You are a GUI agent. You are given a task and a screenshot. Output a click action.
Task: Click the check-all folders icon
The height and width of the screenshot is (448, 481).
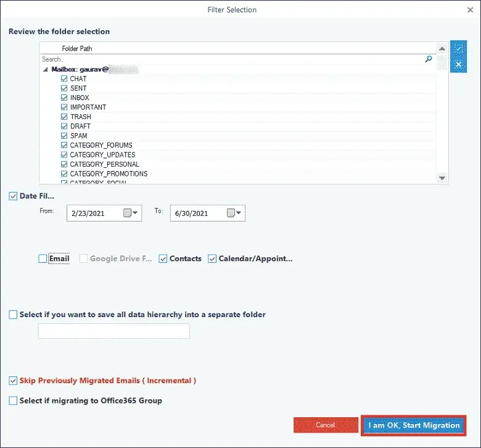pyautogui.click(x=458, y=49)
